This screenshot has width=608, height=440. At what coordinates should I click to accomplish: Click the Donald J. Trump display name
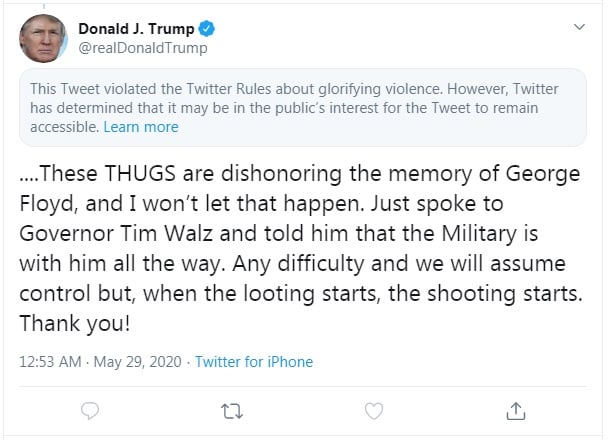[136, 29]
